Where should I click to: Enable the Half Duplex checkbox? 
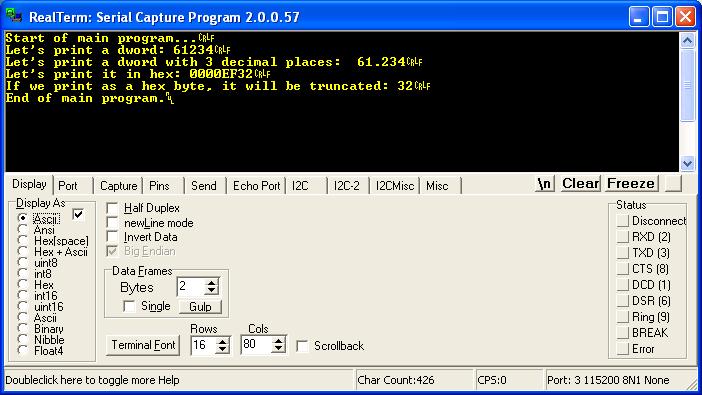click(112, 208)
